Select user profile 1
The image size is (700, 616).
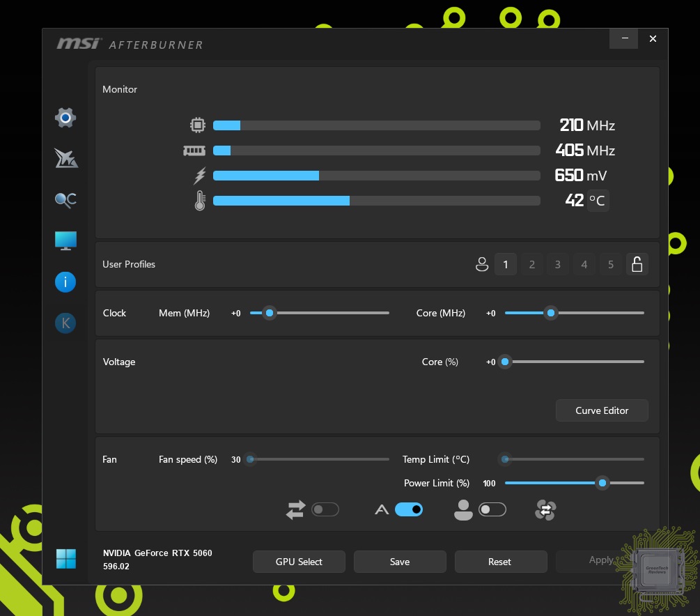click(x=505, y=264)
